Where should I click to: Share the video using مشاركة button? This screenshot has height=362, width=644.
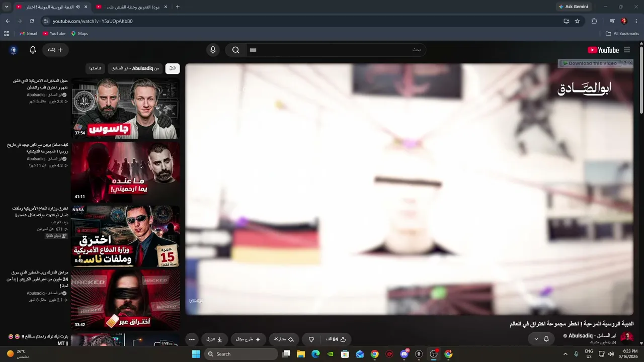coord(284,339)
